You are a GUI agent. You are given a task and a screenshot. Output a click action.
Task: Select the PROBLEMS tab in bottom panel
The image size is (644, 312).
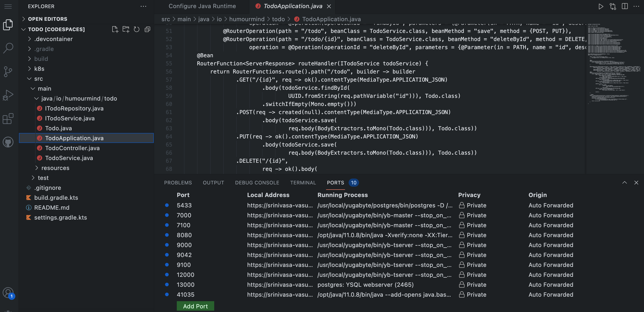coord(177,183)
